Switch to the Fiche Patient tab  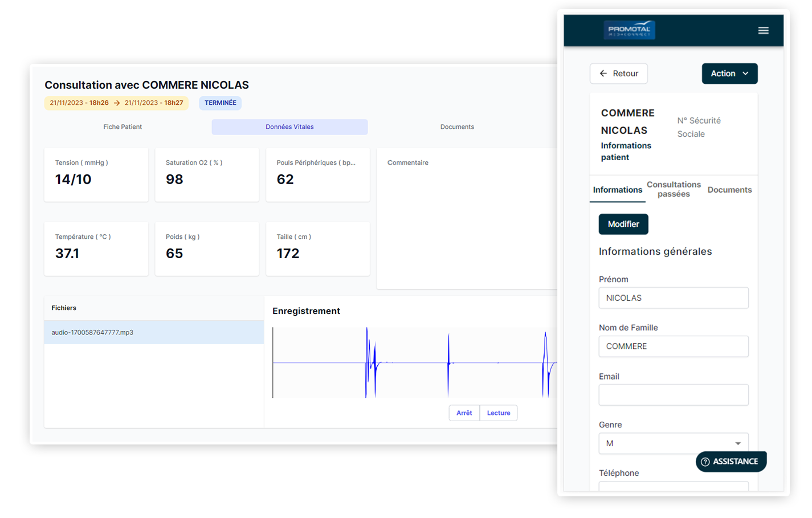pyautogui.click(x=123, y=127)
